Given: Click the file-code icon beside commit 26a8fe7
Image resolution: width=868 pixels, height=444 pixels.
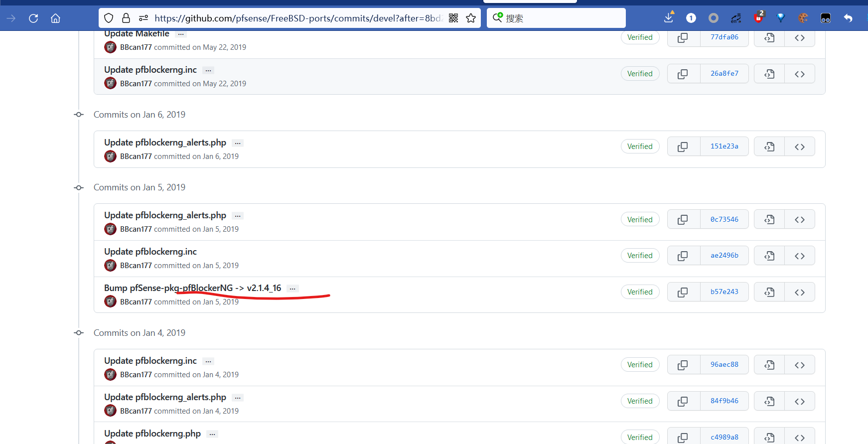Looking at the screenshot, I should click(x=769, y=74).
